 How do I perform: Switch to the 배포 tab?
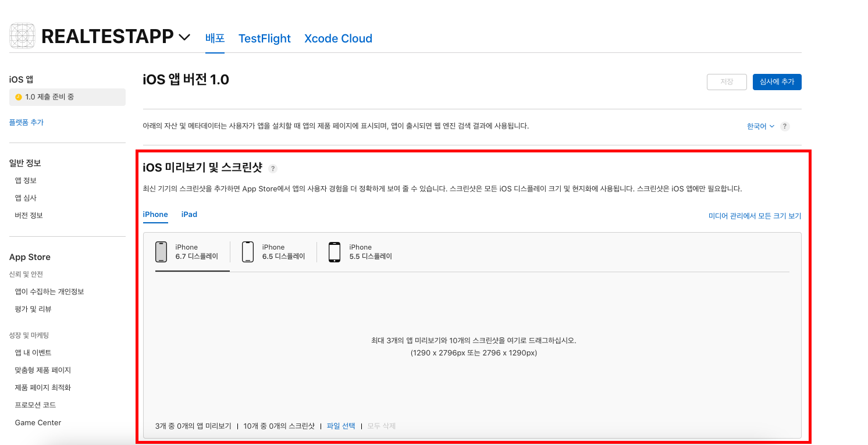point(215,38)
